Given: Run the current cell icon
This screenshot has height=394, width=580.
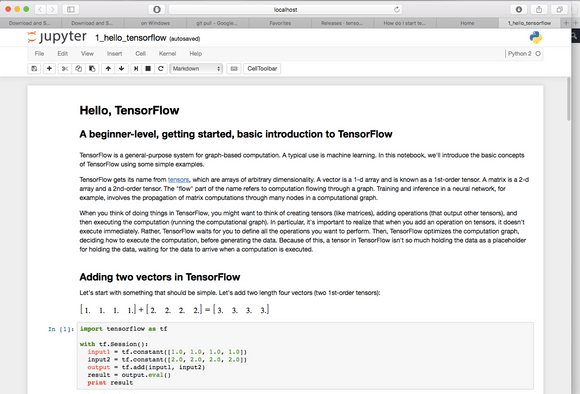Looking at the screenshot, I should (x=136, y=68).
